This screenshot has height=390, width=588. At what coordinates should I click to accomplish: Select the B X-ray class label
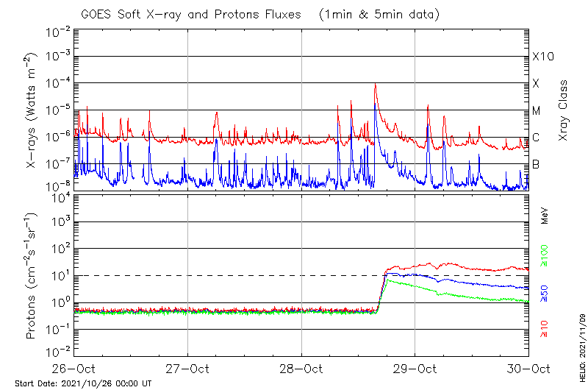pyautogui.click(x=536, y=164)
